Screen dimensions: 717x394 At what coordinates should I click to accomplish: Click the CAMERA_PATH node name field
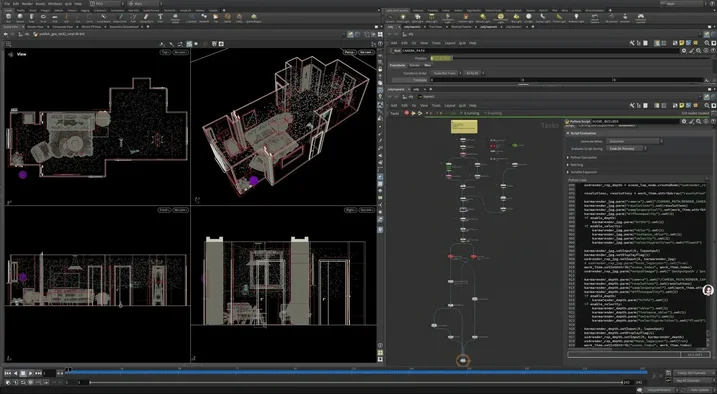pyautogui.click(x=540, y=51)
